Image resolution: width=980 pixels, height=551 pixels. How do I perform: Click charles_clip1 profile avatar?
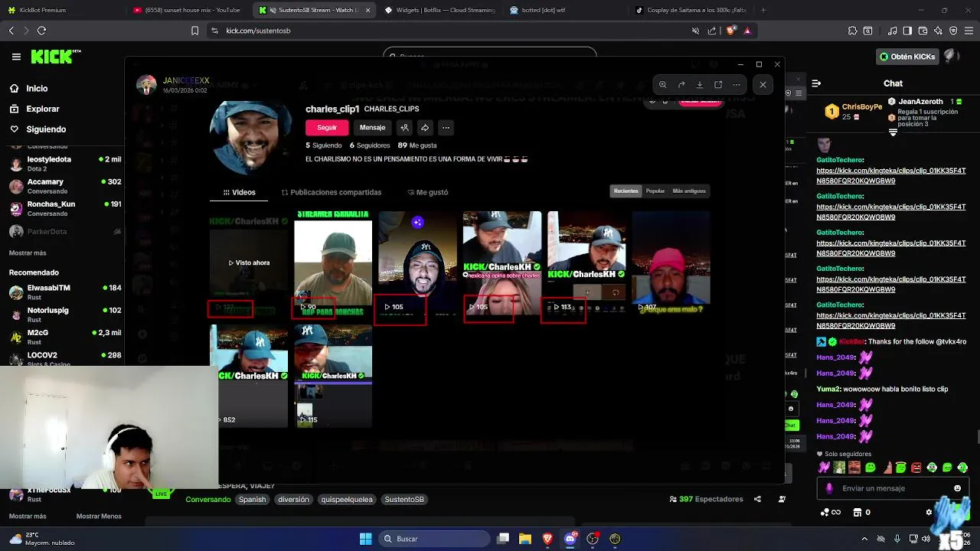point(251,138)
